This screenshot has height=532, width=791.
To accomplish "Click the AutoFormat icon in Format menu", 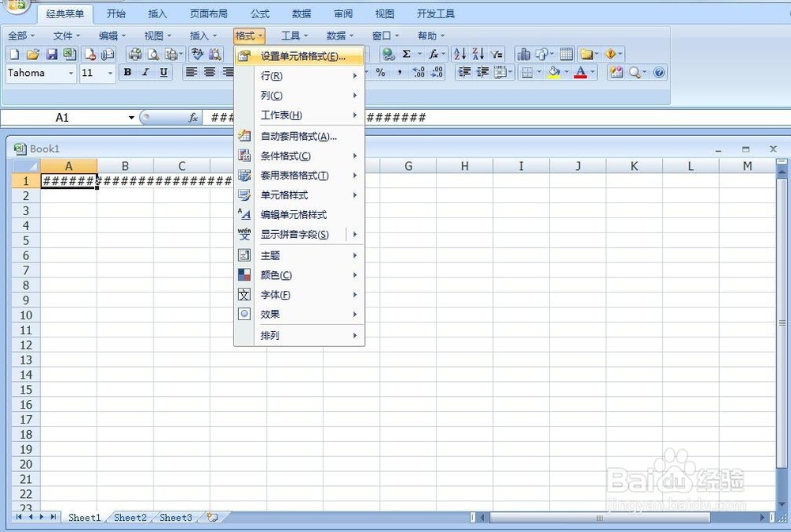I will 244,136.
